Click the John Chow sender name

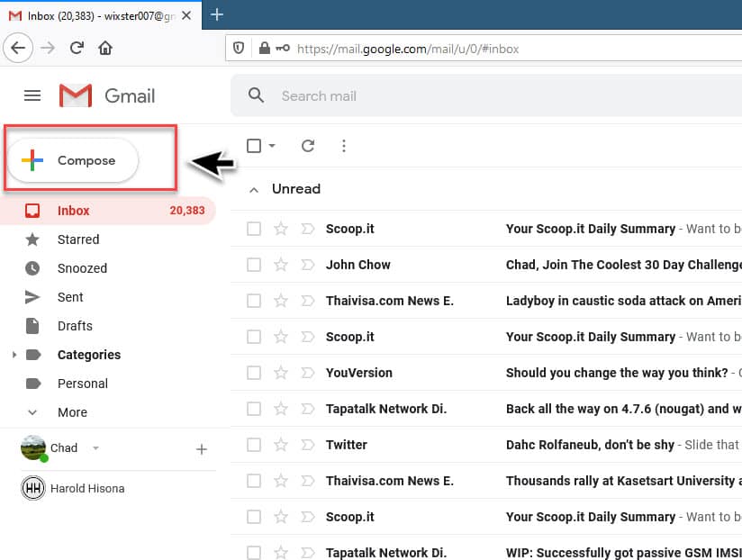[358, 265]
